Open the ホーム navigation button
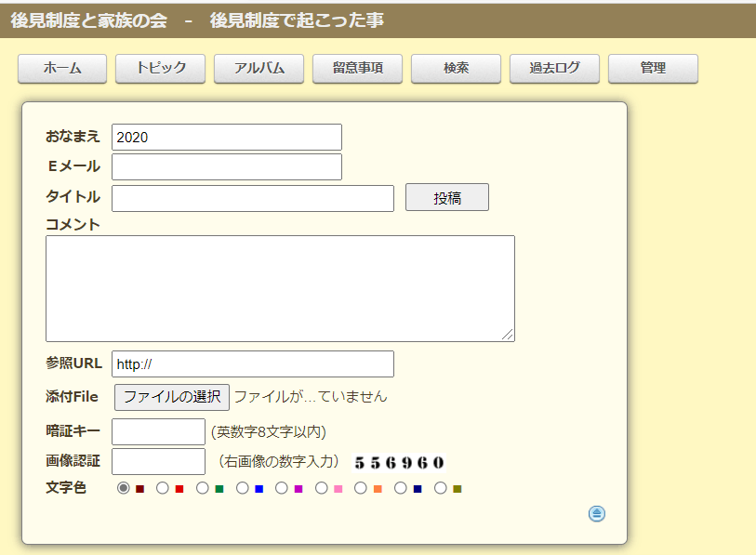756x555 pixels. point(62,69)
